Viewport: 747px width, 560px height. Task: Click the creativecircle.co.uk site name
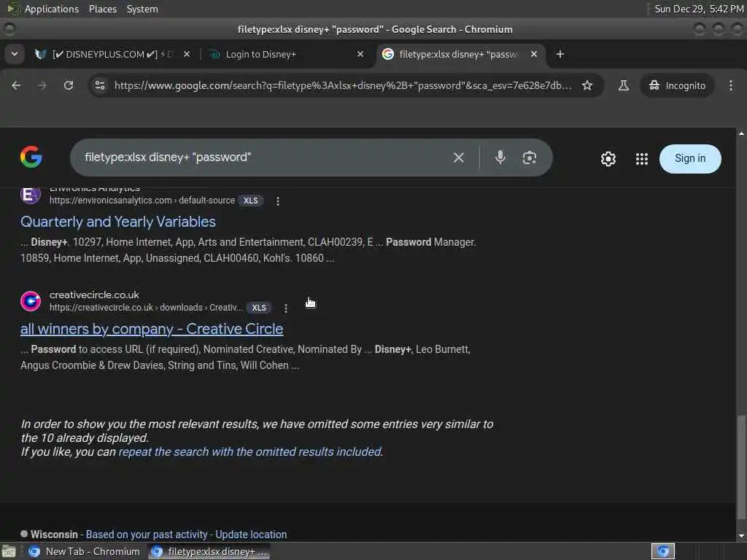pos(94,295)
